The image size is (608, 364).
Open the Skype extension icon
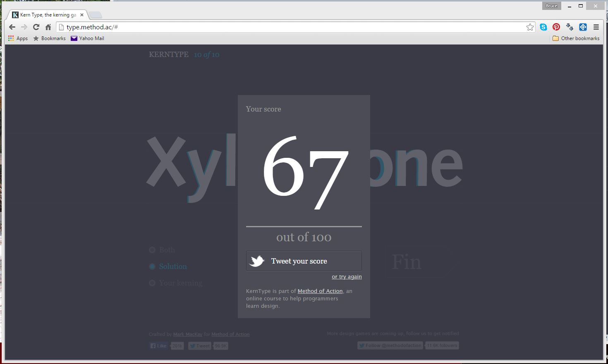point(543,27)
